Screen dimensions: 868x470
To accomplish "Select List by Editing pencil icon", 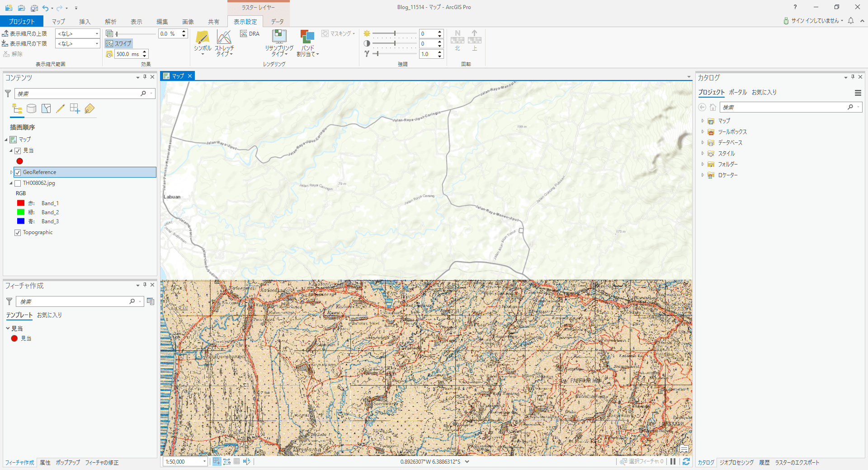I will coord(60,108).
